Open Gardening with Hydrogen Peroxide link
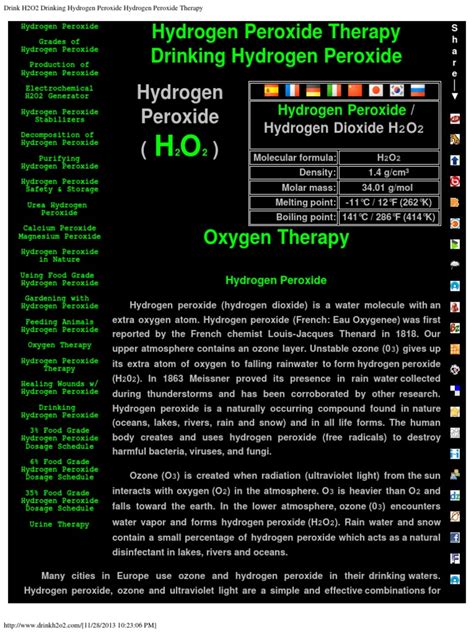This screenshot has width=474, height=632. pyautogui.click(x=60, y=302)
